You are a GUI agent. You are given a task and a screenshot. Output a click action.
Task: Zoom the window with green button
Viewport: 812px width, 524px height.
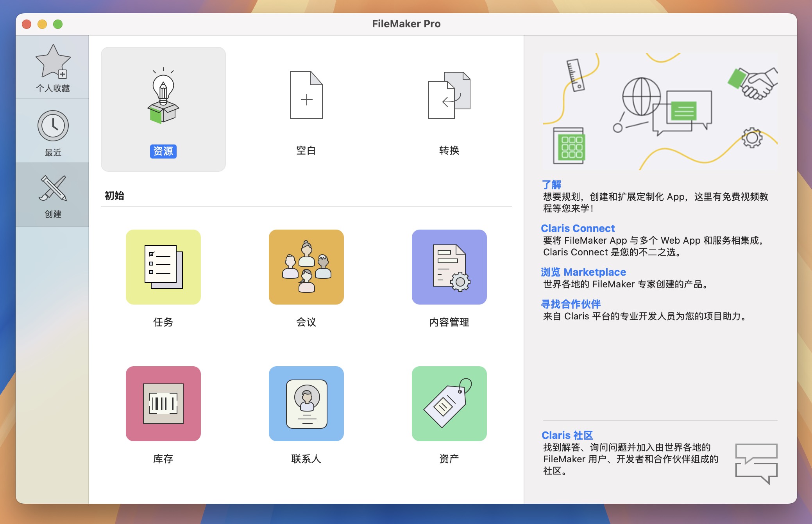pos(58,24)
